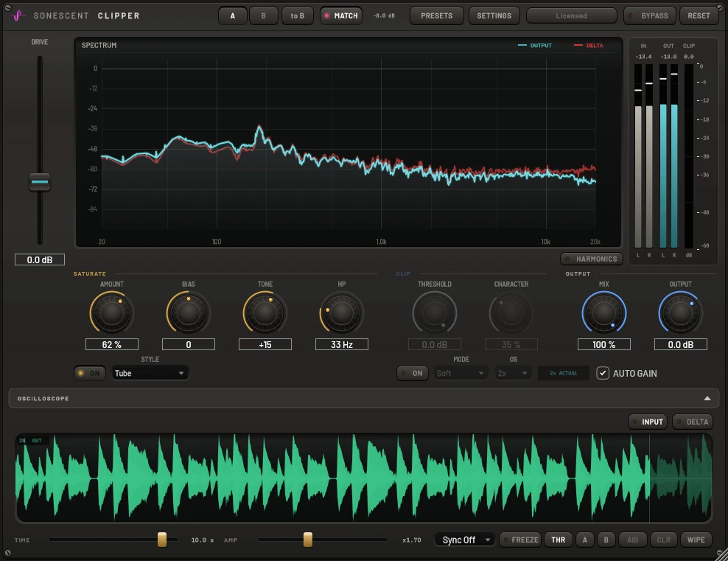Screen dimensions: 728x561
Task: Select preset slot B
Action: pos(264,15)
